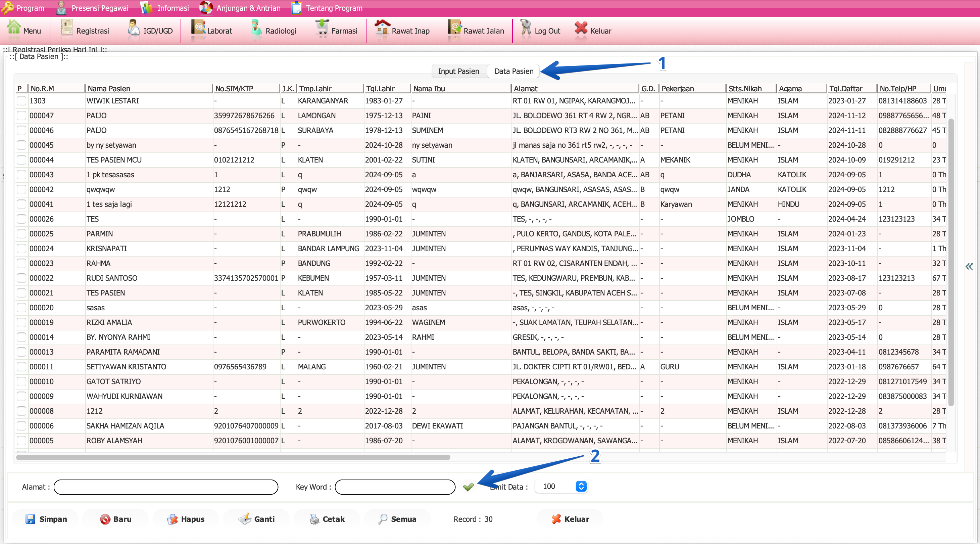Image resolution: width=980 pixels, height=544 pixels.
Task: Click the Cetak printer icon
Action: pyautogui.click(x=314, y=519)
